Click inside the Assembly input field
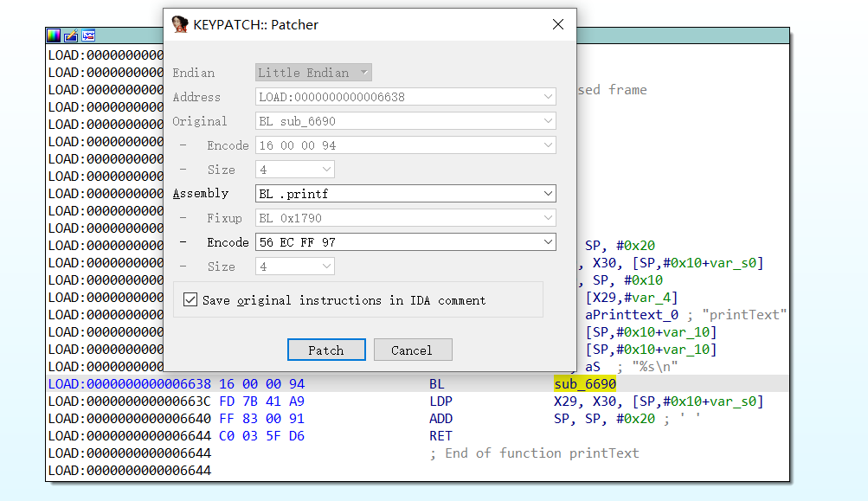 tap(396, 194)
